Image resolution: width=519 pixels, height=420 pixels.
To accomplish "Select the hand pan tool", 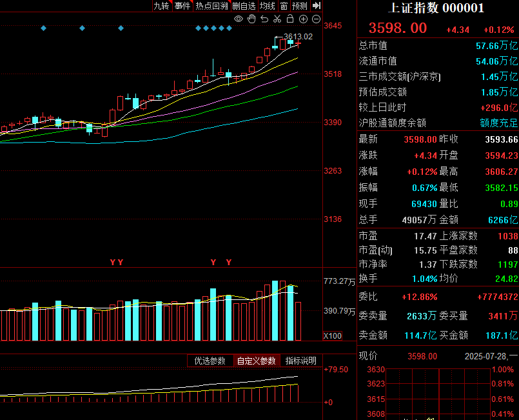I will click(x=251, y=19).
